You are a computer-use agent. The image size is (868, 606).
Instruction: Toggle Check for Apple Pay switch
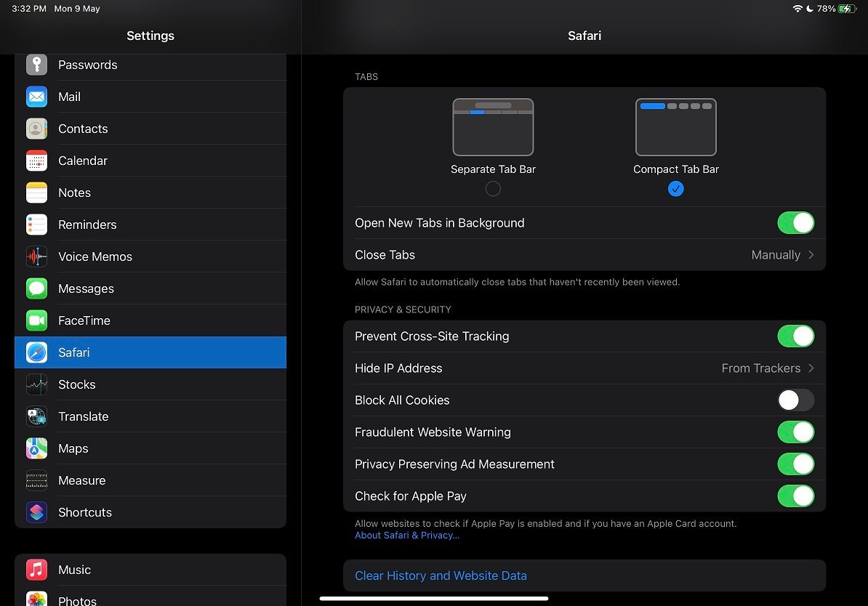pos(795,496)
